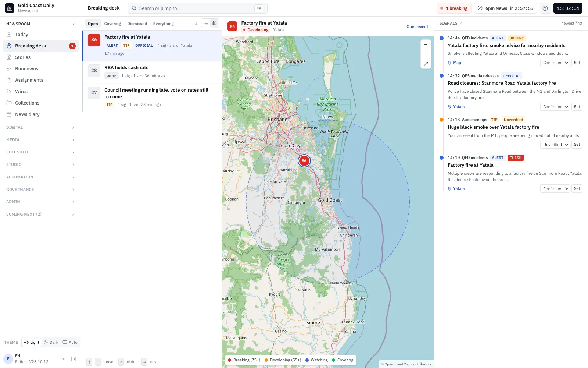
Task: Open help icon in top bar
Action: (x=545, y=8)
